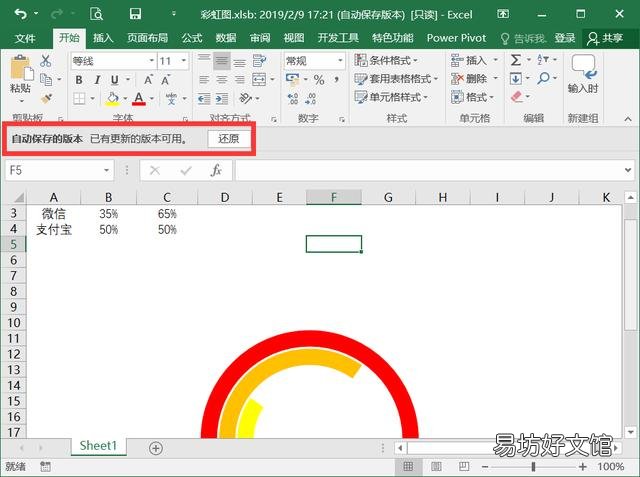640x477 pixels.
Task: Click the 还原 restore button
Action: (229, 139)
